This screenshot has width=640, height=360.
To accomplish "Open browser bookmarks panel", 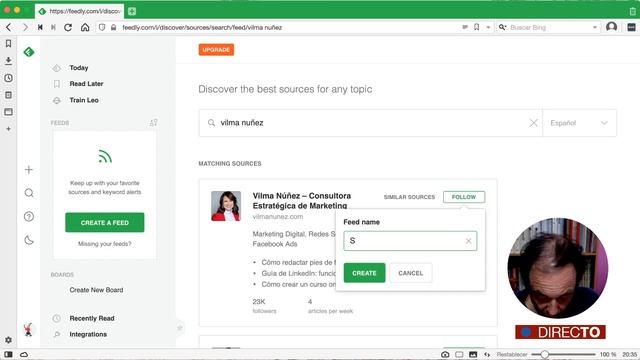I will click(x=8, y=44).
